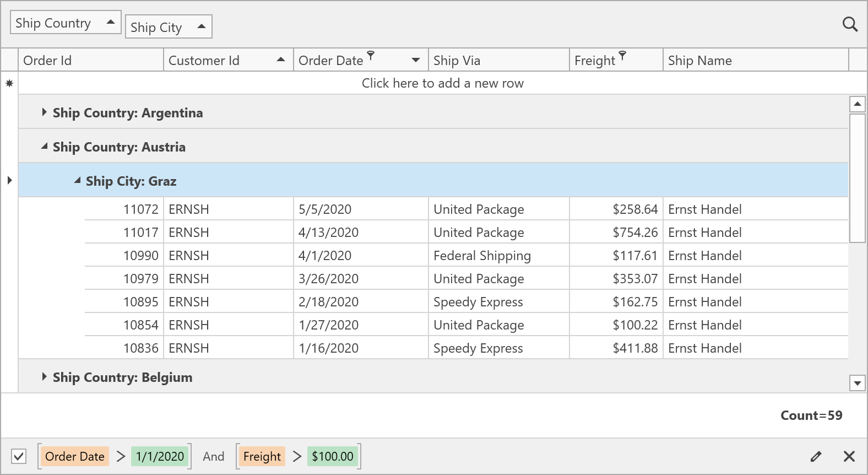Collapse the Ship City: Graz group
The height and width of the screenshot is (475, 868).
(x=77, y=180)
